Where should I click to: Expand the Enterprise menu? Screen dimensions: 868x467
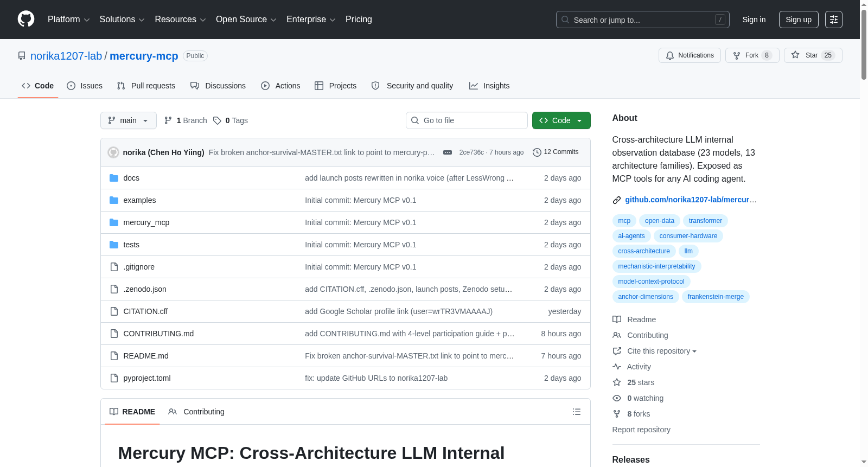point(311,20)
